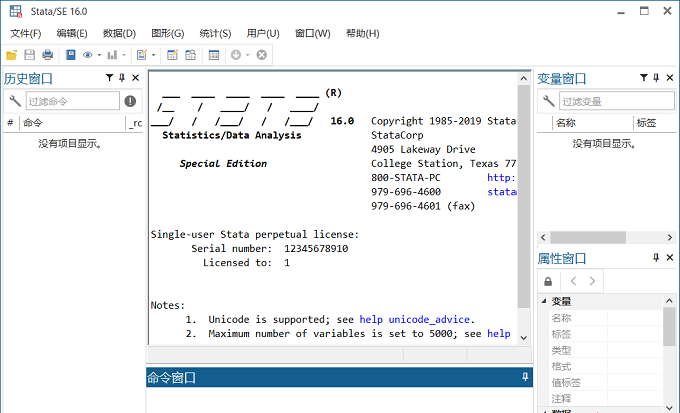Click the 值标签 property row
The height and width of the screenshot is (413, 680).
pyautogui.click(x=605, y=382)
